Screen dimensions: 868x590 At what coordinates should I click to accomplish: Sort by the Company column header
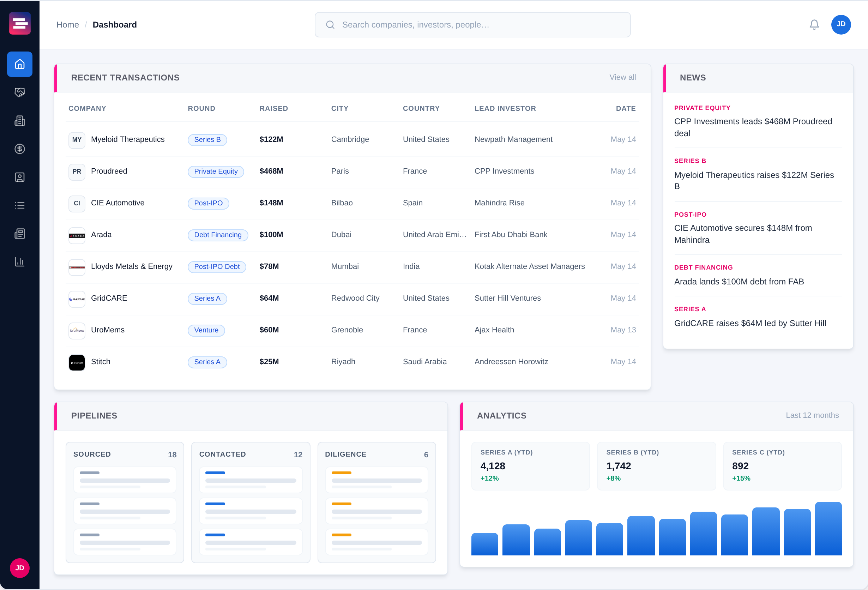(x=88, y=108)
